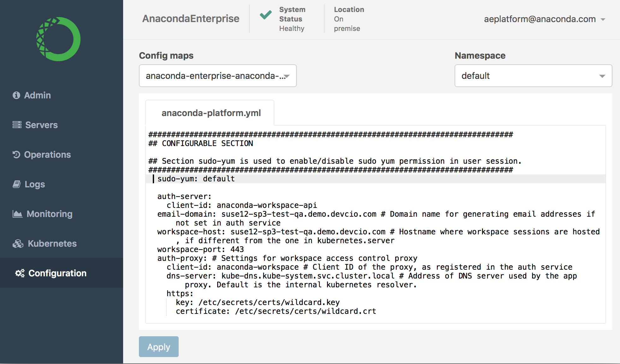This screenshot has width=620, height=364.
Task: Click the Apply button
Action: pos(159,347)
